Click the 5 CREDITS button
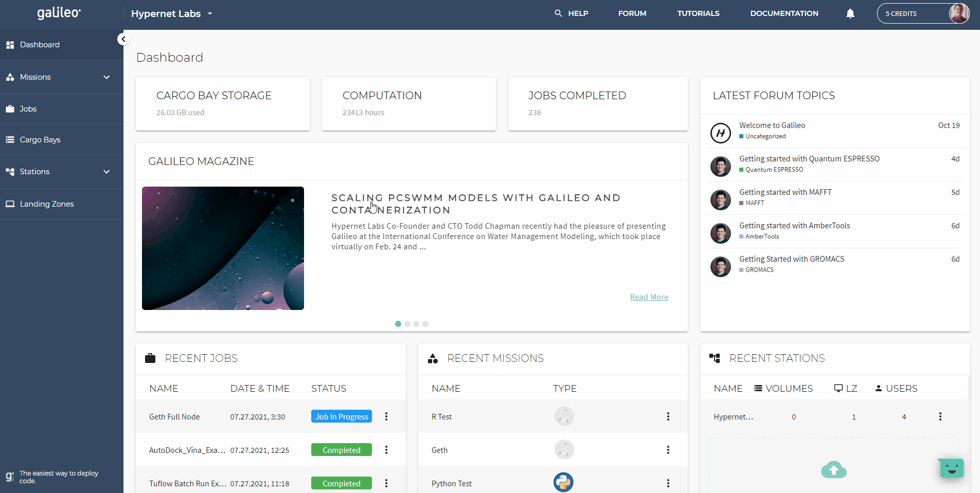Image resolution: width=980 pixels, height=493 pixels. coord(923,14)
